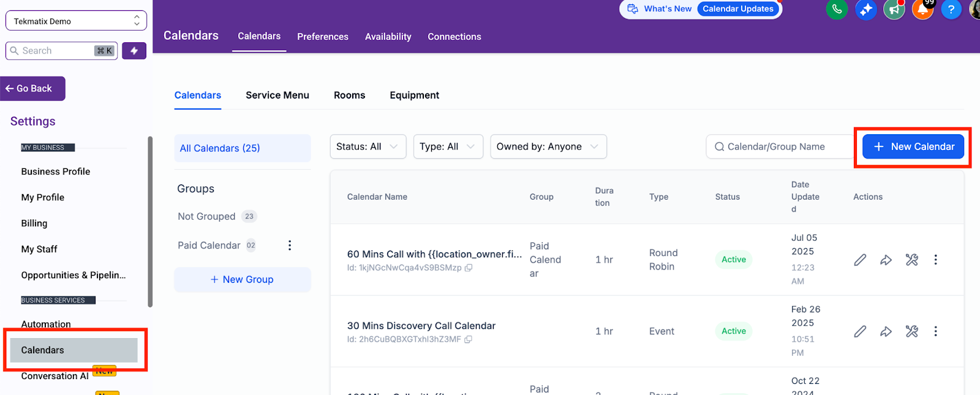Screen dimensions: 980x395
Task: Open the 60 Mins Call calendar name
Action: coord(434,254)
